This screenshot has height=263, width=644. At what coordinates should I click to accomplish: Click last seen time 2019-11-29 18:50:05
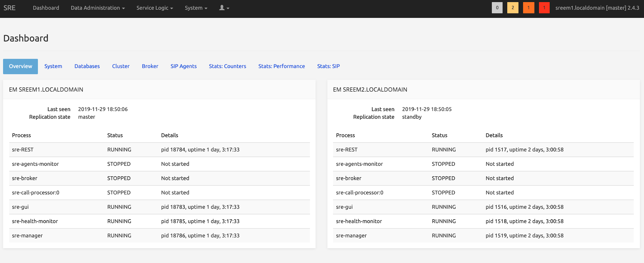tap(427, 109)
